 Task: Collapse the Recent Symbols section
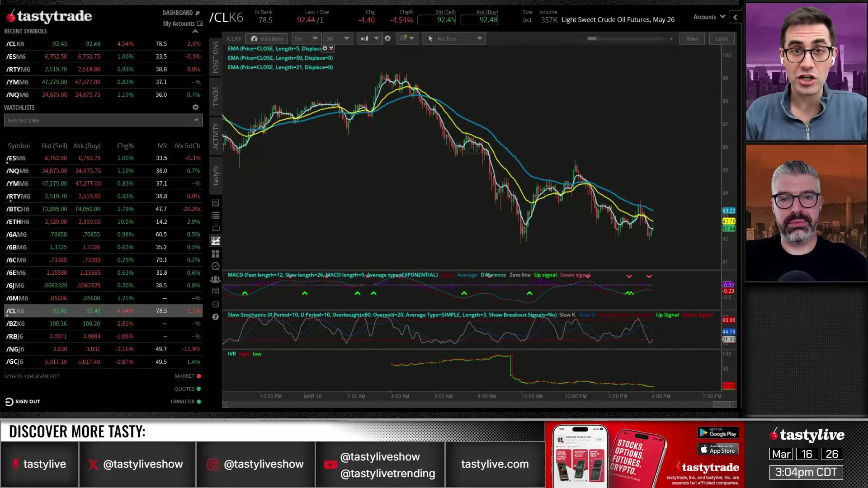pyautogui.click(x=195, y=31)
